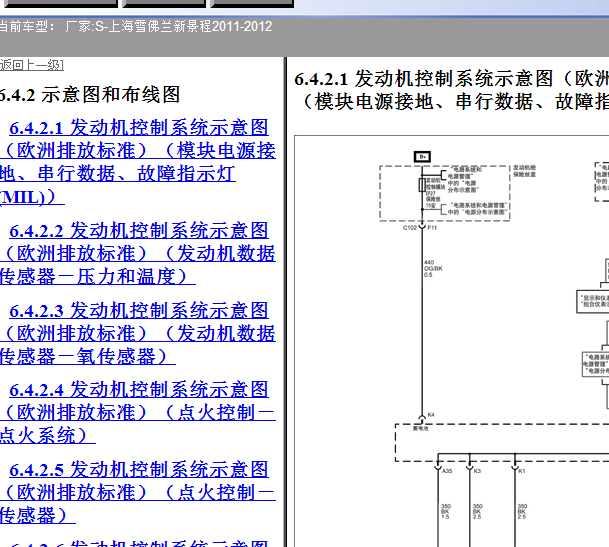Click the K3 pin label in diagram
This screenshot has width=609, height=547.
pos(477,471)
